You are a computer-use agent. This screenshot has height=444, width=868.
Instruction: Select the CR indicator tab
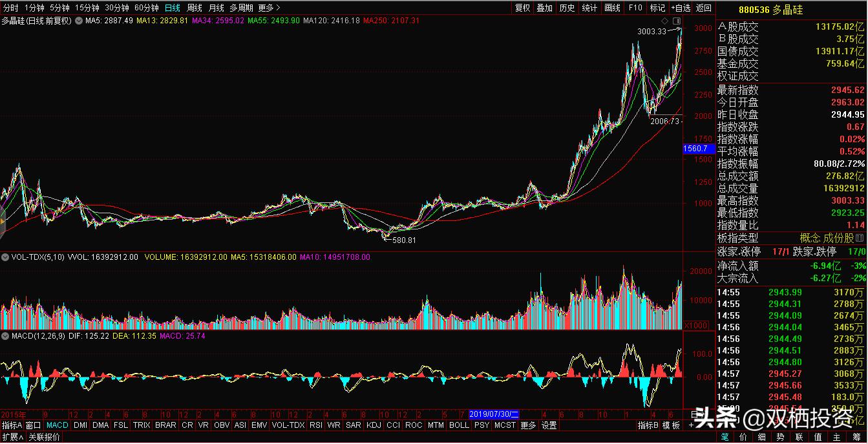[187, 425]
